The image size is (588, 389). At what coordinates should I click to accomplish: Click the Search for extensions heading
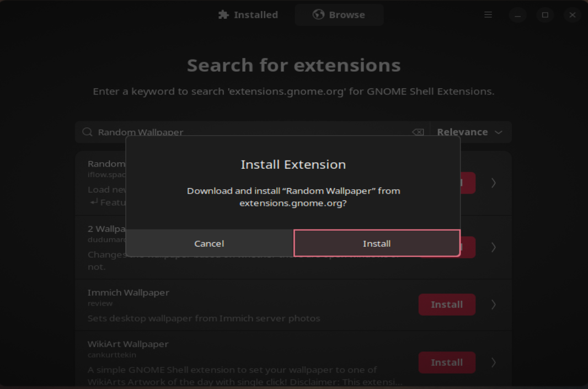pos(294,65)
